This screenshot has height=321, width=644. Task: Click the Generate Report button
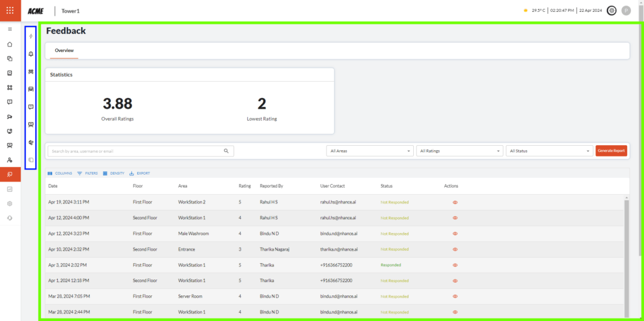click(611, 151)
